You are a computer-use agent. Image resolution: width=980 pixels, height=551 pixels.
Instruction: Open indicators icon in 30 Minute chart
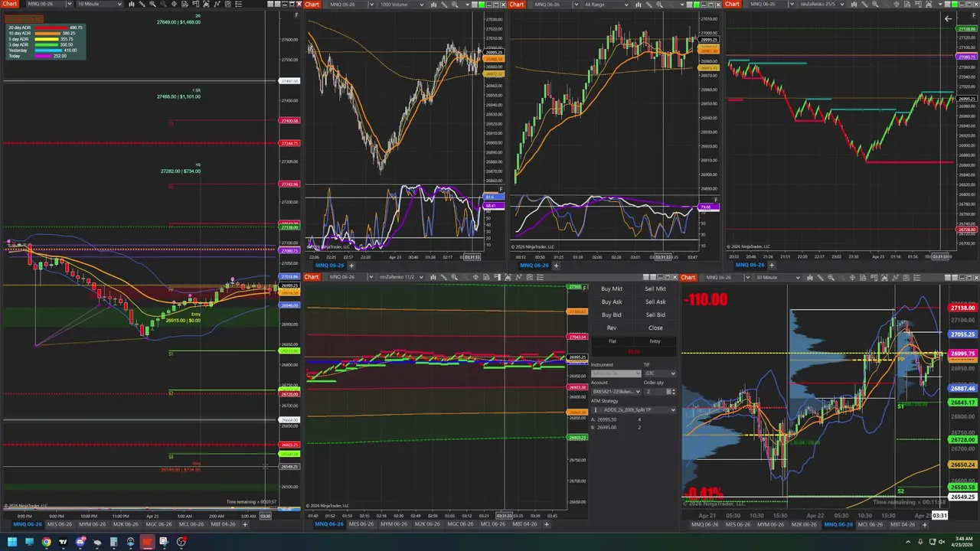[896, 277]
